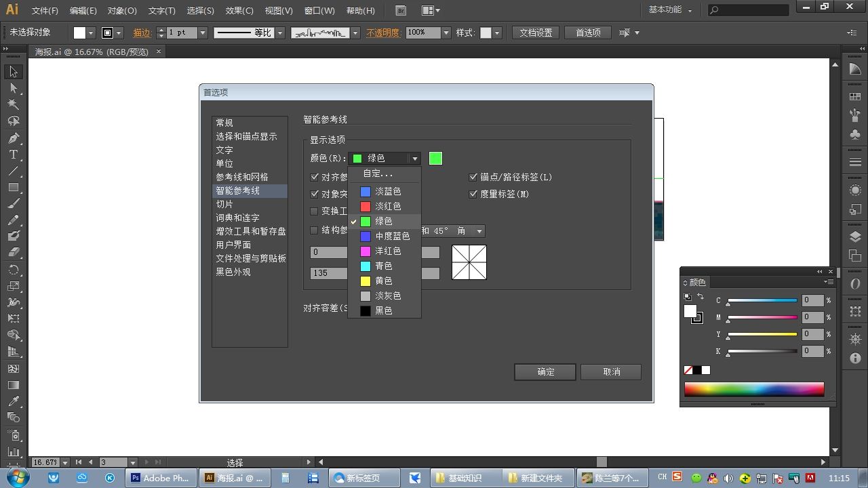Select the Rotate tool

tap(13, 270)
